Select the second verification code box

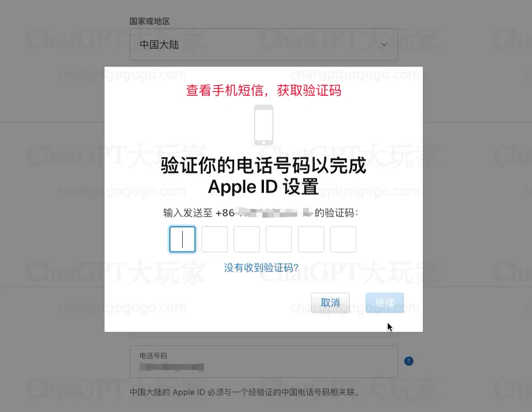click(214, 239)
